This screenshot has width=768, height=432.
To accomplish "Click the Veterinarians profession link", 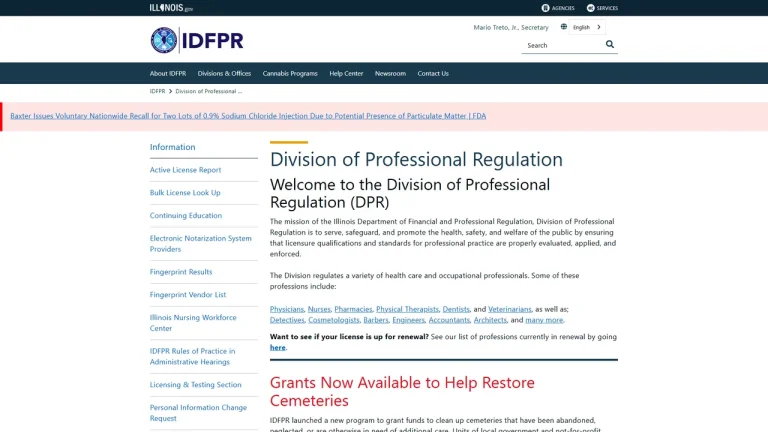I will point(509,309).
